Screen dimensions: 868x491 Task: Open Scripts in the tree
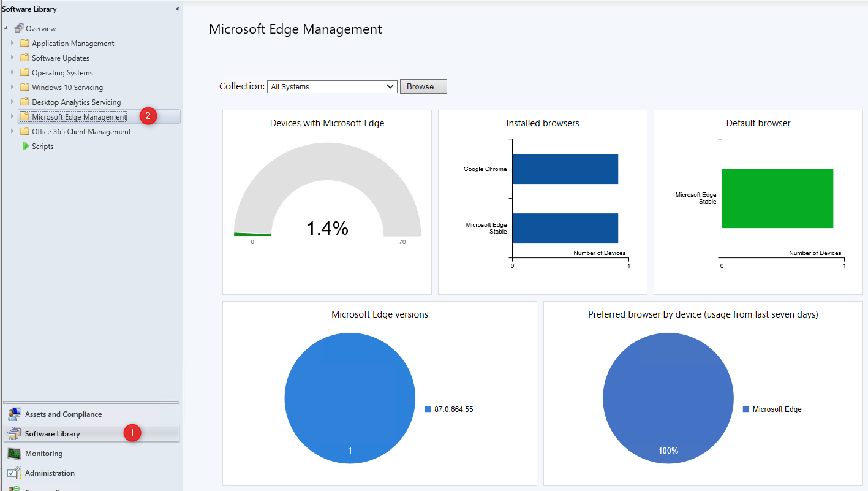tap(43, 147)
